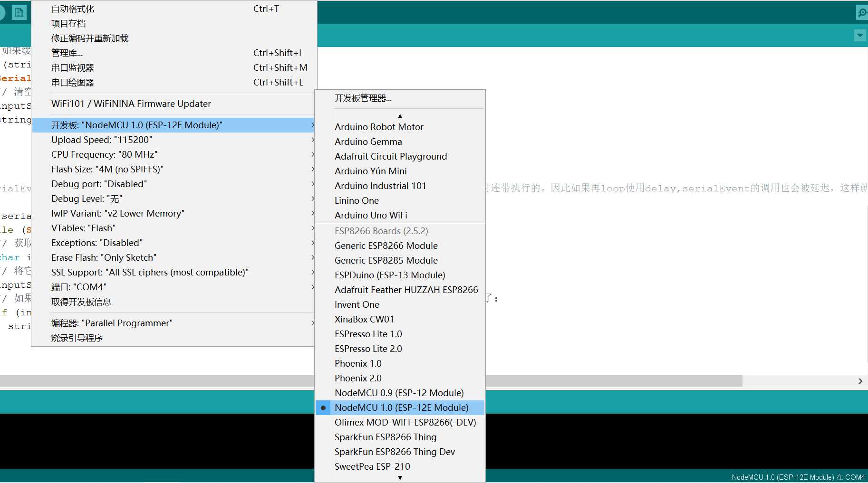This screenshot has height=483, width=868.
Task: Select SparkFun ESP8266 Thing Dev board
Action: [x=400, y=452]
